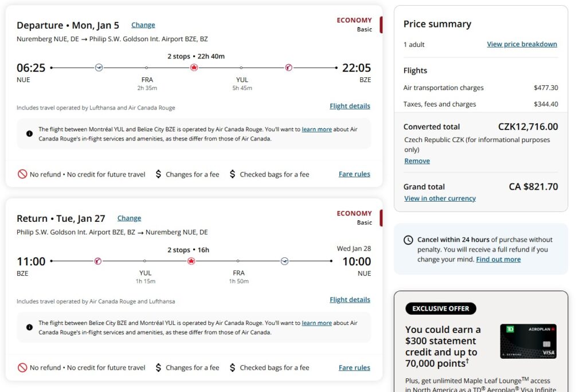This screenshot has width=587, height=392.
Task: Open Flight details for the departure flight
Action: [x=350, y=107]
